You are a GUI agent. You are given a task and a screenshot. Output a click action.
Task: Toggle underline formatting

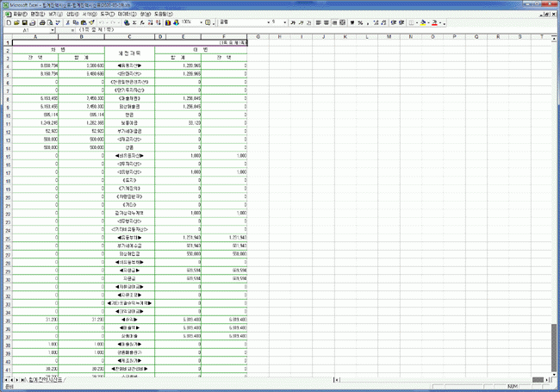coord(311,22)
